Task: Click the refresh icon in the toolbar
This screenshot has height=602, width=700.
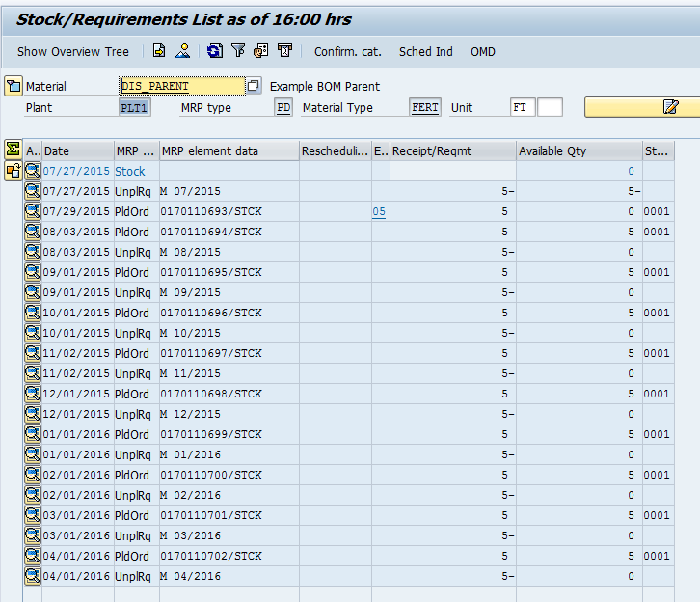Action: [x=214, y=51]
